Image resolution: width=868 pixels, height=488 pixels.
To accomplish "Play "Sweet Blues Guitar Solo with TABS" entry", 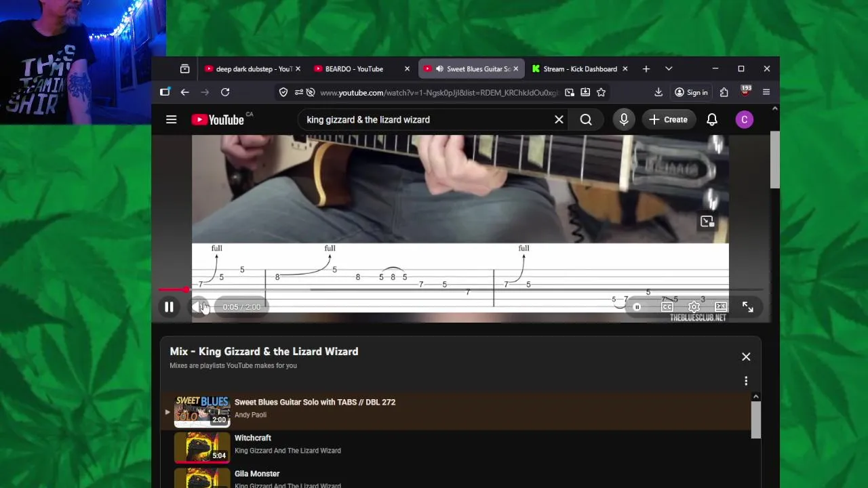I will tap(456, 411).
